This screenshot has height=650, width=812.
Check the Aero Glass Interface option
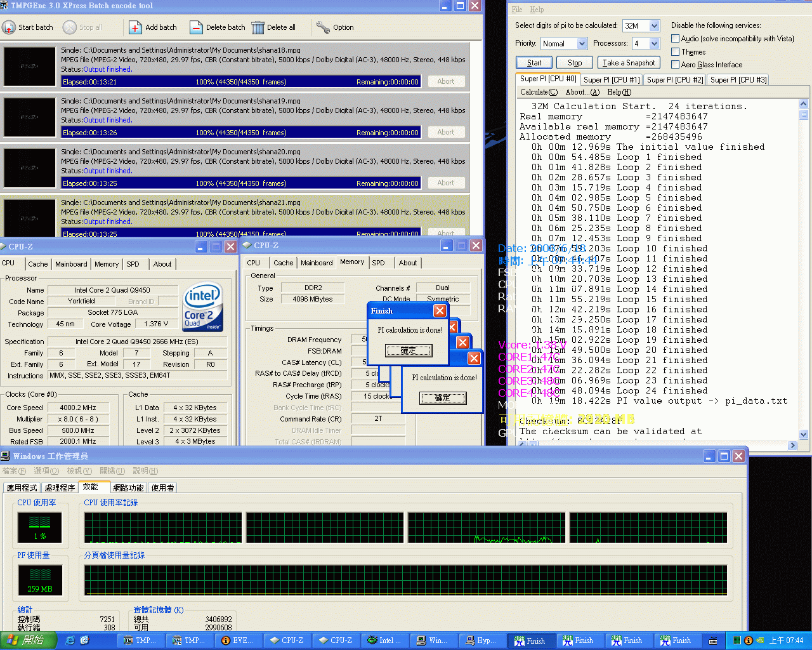pos(676,65)
